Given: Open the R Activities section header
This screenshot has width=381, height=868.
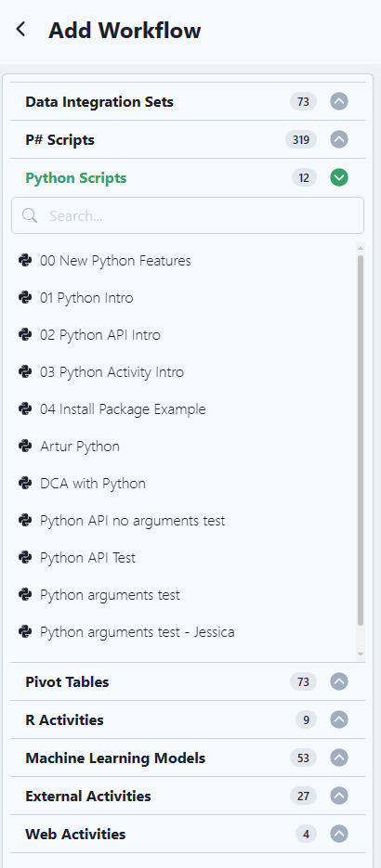Looking at the screenshot, I should click(188, 719).
